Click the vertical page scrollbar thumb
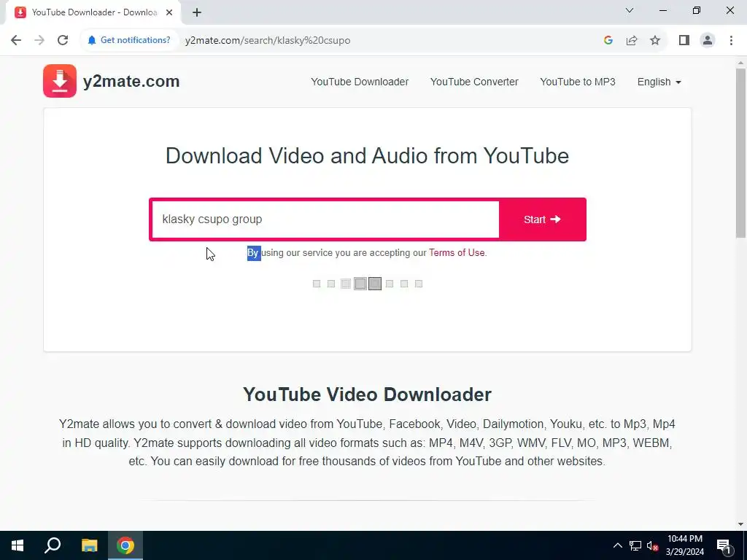The image size is (747, 560). point(740,152)
